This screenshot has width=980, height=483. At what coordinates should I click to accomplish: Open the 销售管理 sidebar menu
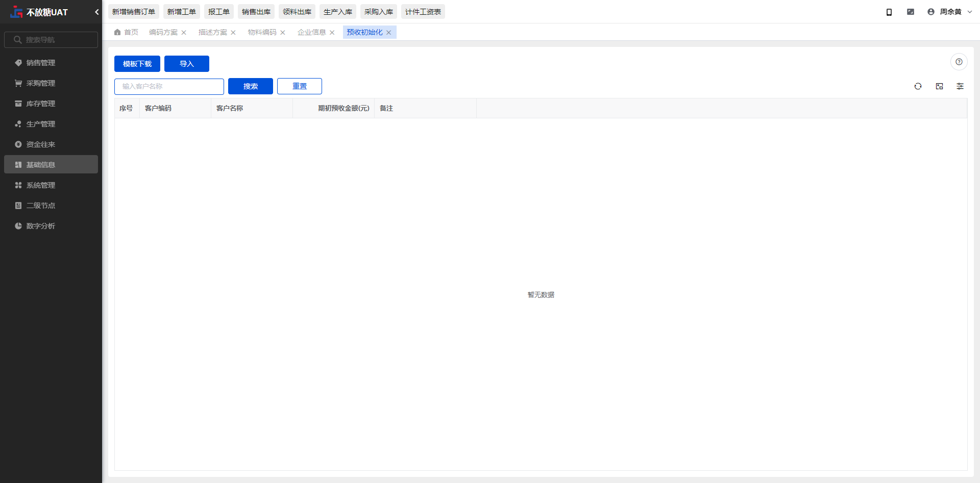(51, 63)
